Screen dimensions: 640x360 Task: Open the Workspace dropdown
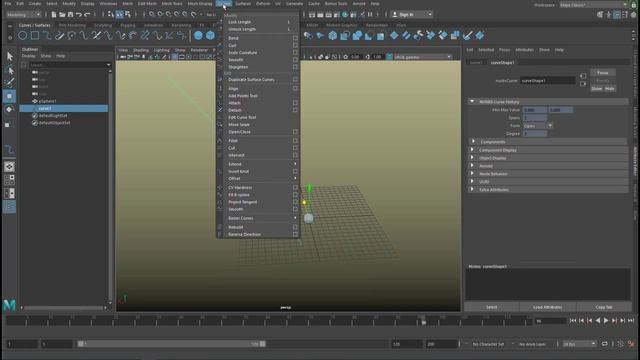pyautogui.click(x=593, y=5)
